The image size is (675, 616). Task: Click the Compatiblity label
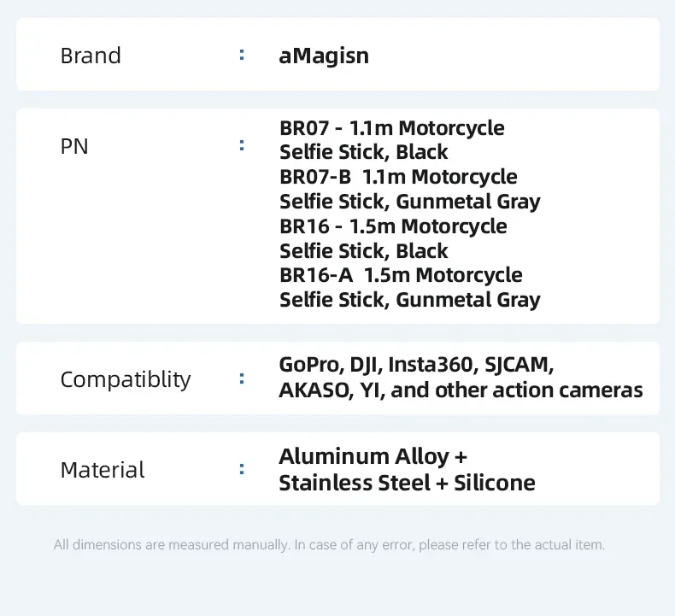126,379
